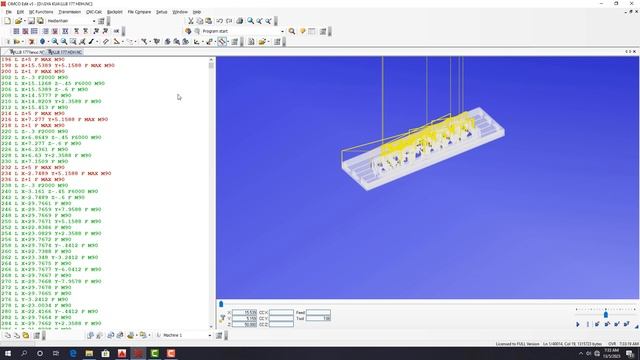Click the simulation progress slider handle
Screen dimensions: 640x360
pyautogui.click(x=221, y=304)
